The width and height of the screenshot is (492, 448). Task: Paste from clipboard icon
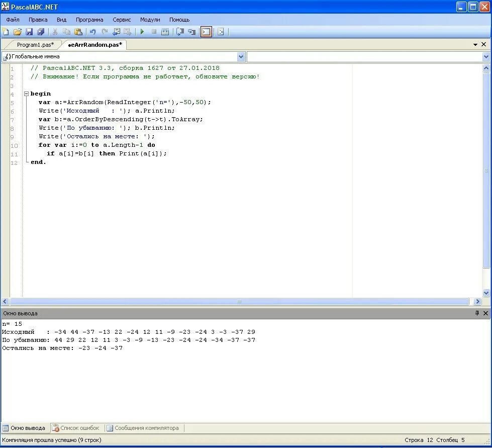point(78,32)
